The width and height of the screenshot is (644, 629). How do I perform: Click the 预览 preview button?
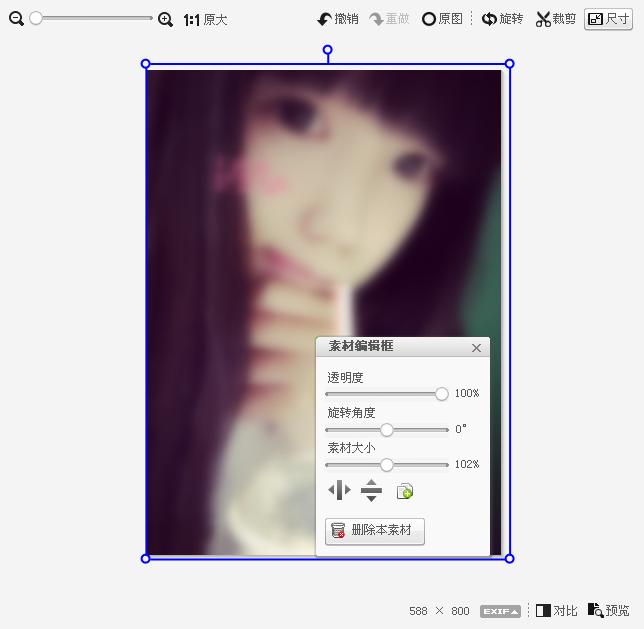pos(609,611)
